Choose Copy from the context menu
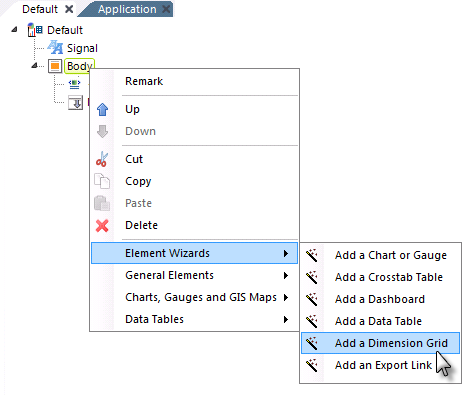 [195, 181]
